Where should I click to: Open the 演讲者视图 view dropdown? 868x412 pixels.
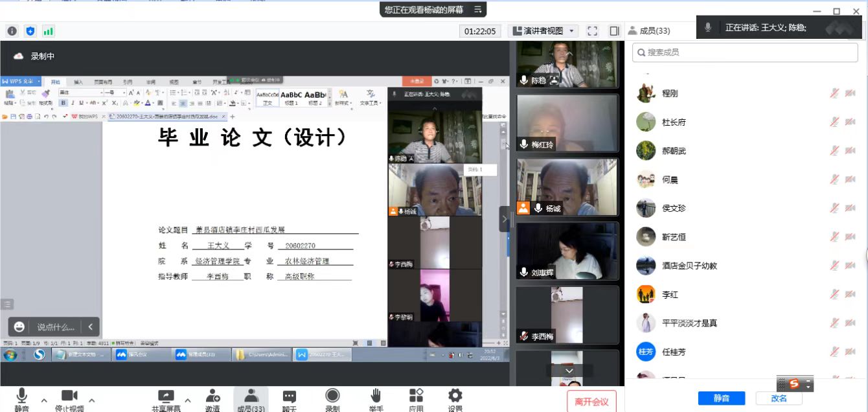pyautogui.click(x=543, y=31)
